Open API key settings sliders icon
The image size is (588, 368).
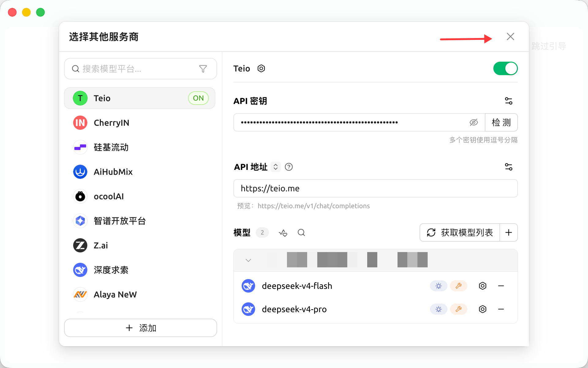(x=508, y=101)
